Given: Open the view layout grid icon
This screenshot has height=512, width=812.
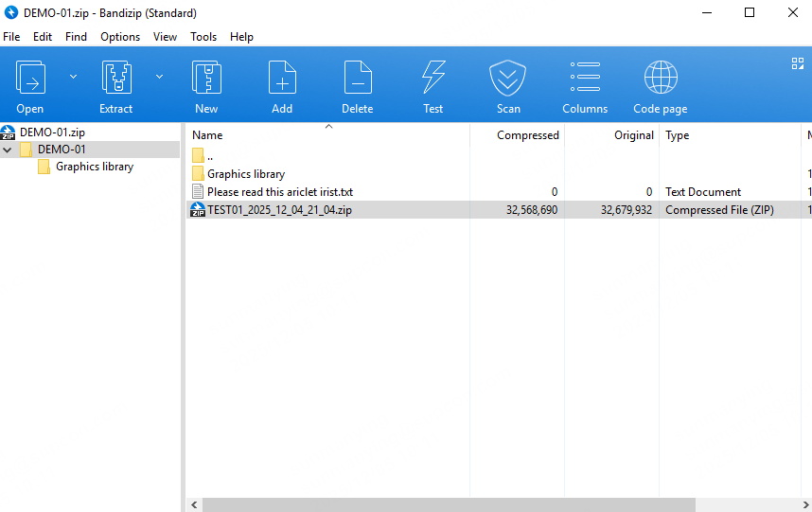Looking at the screenshot, I should [x=797, y=63].
